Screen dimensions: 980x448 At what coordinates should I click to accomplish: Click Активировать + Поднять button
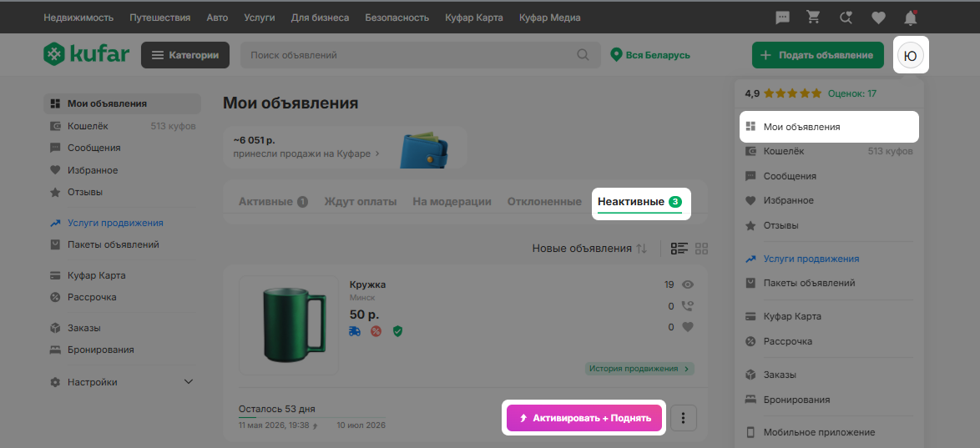[583, 418]
